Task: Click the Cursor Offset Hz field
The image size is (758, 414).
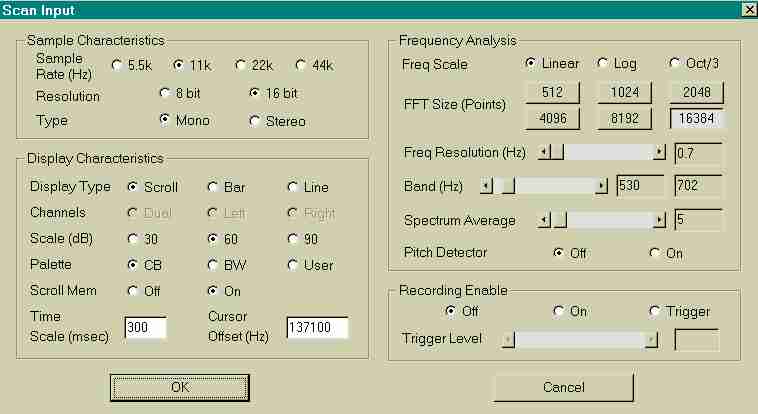Action: tap(317, 328)
